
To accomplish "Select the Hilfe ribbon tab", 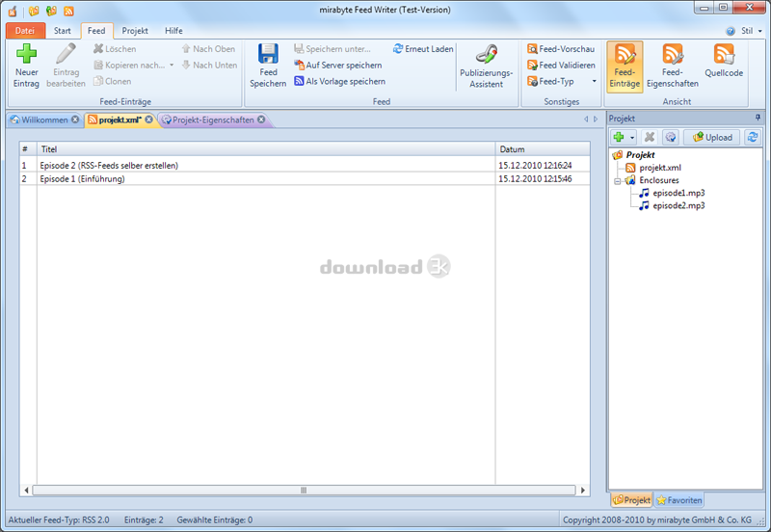I will [173, 31].
